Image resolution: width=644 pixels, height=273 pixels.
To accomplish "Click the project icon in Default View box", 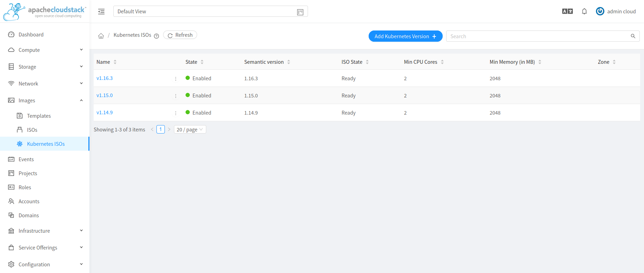I will [300, 12].
